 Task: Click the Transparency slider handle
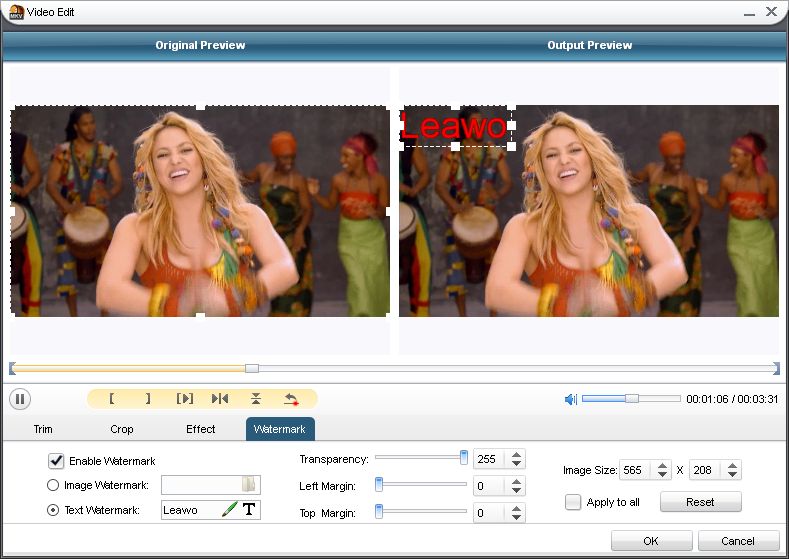pos(463,457)
